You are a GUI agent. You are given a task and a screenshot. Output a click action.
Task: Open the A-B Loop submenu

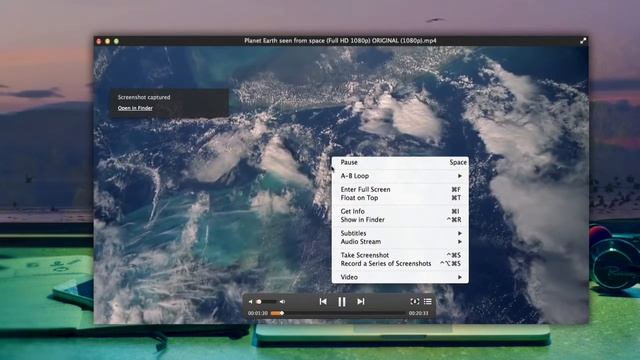[400, 176]
